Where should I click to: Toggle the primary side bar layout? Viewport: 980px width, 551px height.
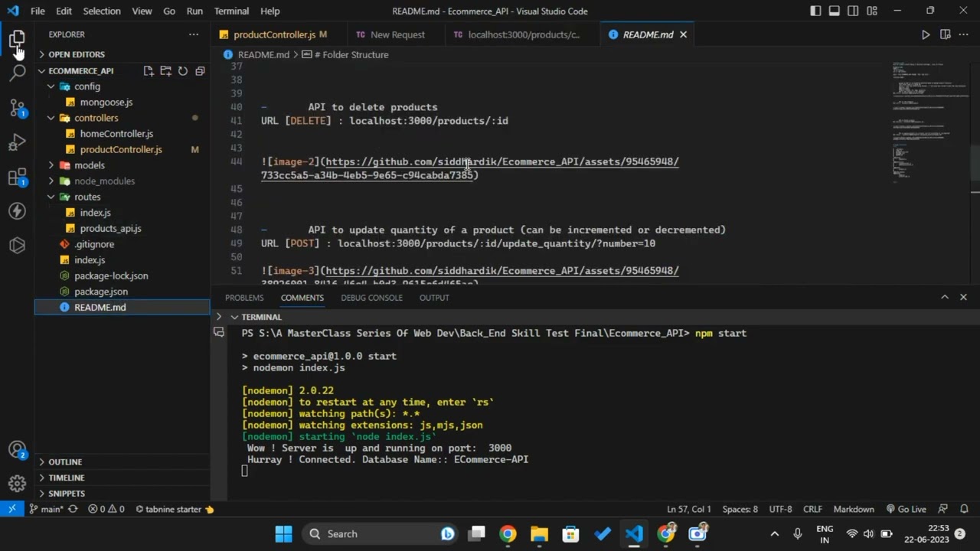point(815,11)
